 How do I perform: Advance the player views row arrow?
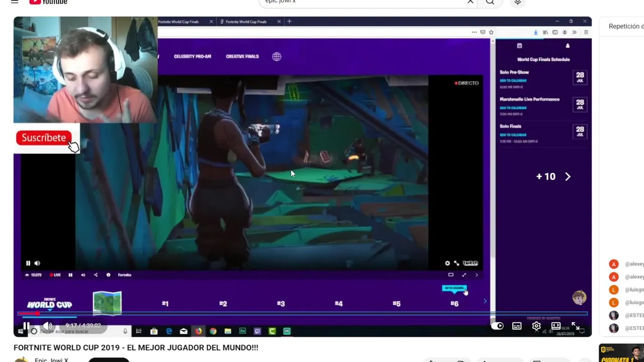485,301
